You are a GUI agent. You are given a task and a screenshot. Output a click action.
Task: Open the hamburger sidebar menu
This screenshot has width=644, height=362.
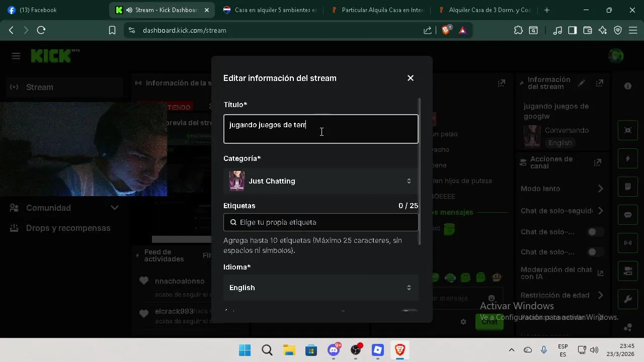tap(16, 56)
